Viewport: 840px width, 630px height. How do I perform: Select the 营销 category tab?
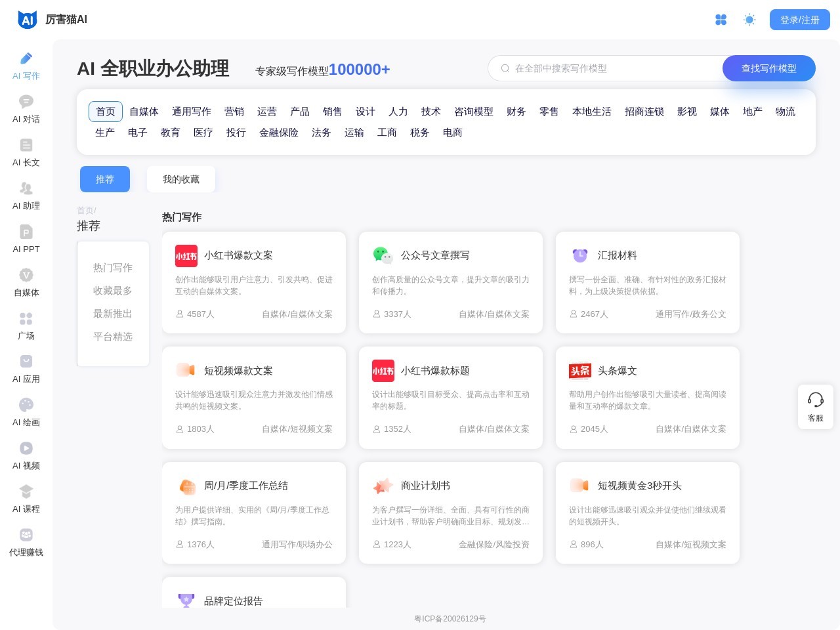(x=234, y=112)
